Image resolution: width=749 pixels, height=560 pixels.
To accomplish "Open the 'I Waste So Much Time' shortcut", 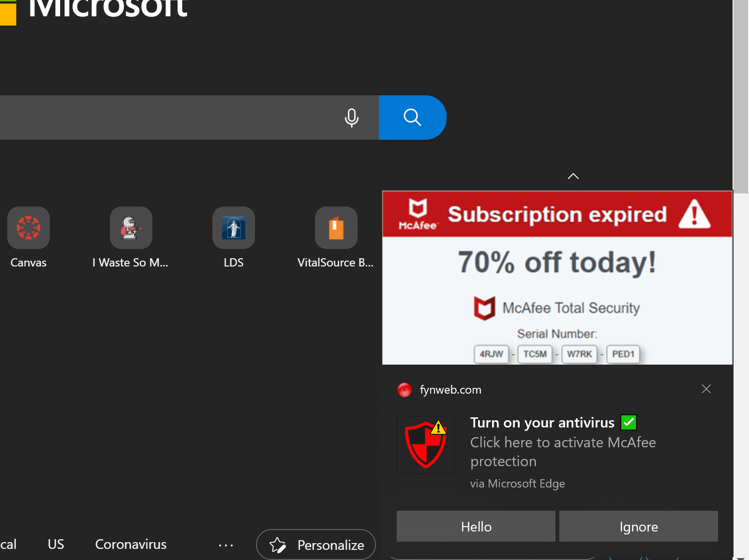I will pos(131,228).
